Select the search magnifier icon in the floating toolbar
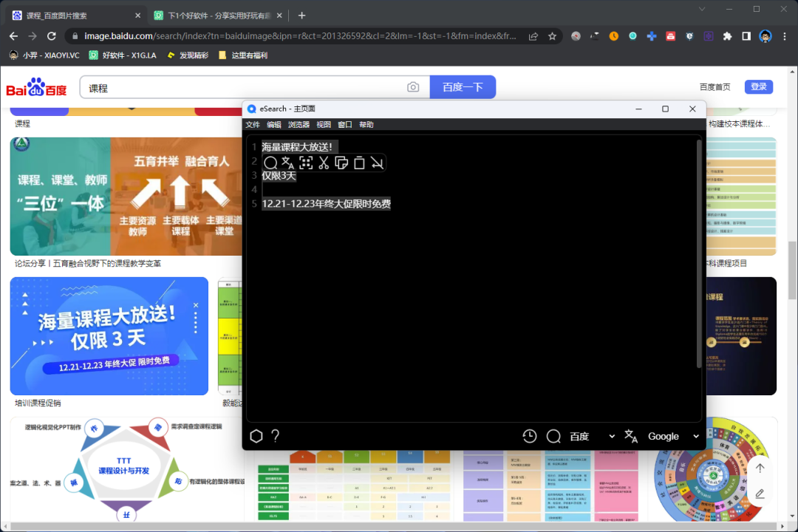 point(270,163)
